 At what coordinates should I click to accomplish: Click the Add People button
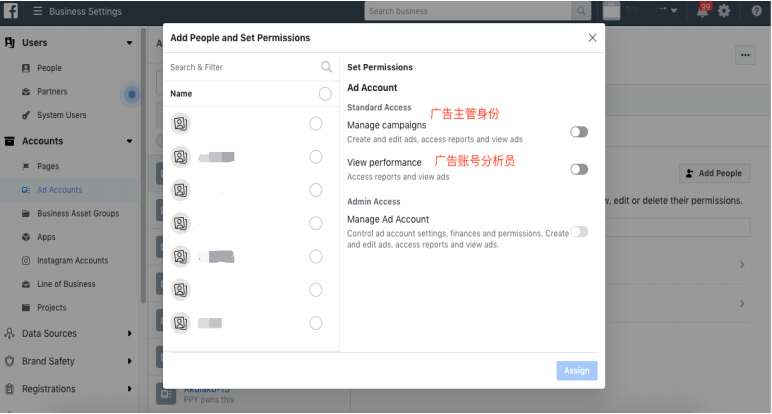(x=714, y=173)
